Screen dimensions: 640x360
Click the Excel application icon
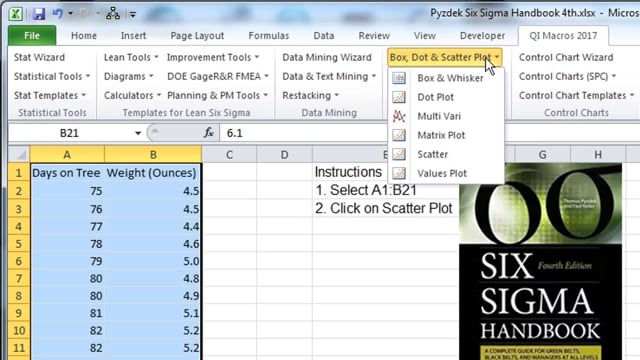[16, 14]
